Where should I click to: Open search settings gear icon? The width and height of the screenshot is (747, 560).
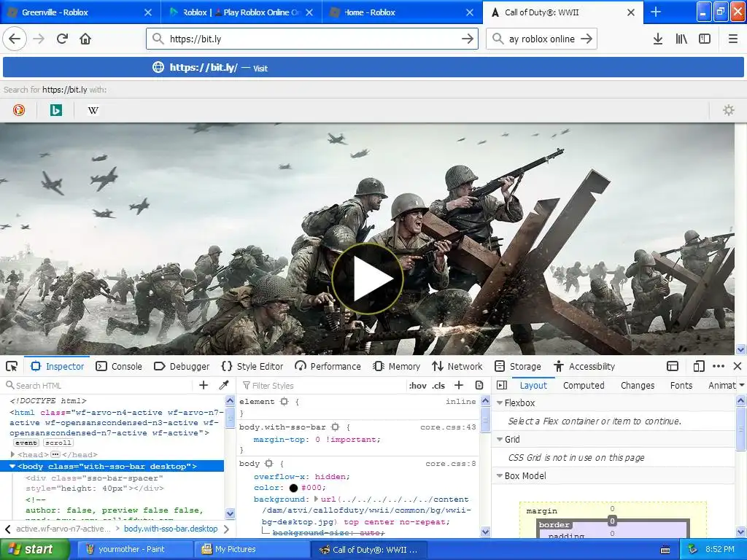click(x=729, y=111)
